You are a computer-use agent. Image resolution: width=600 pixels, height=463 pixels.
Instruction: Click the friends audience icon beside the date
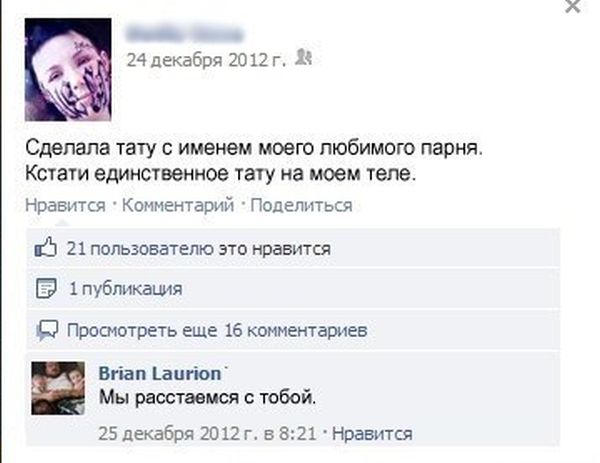(304, 58)
